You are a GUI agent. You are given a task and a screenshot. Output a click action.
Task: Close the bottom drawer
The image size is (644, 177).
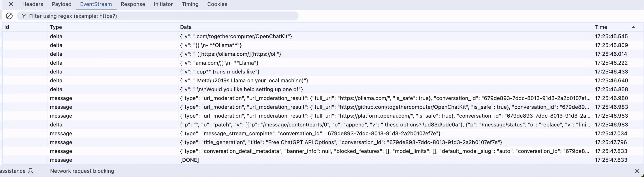coord(637,171)
